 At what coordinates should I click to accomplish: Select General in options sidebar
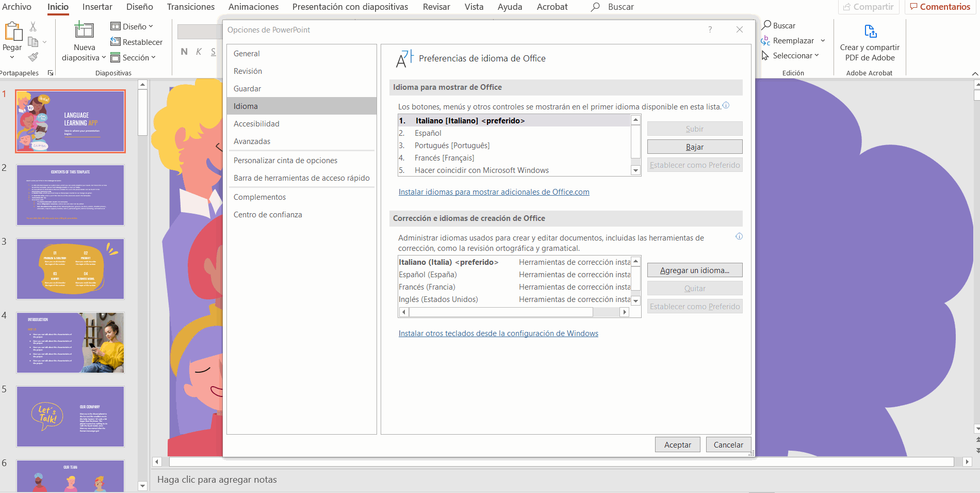(302, 54)
